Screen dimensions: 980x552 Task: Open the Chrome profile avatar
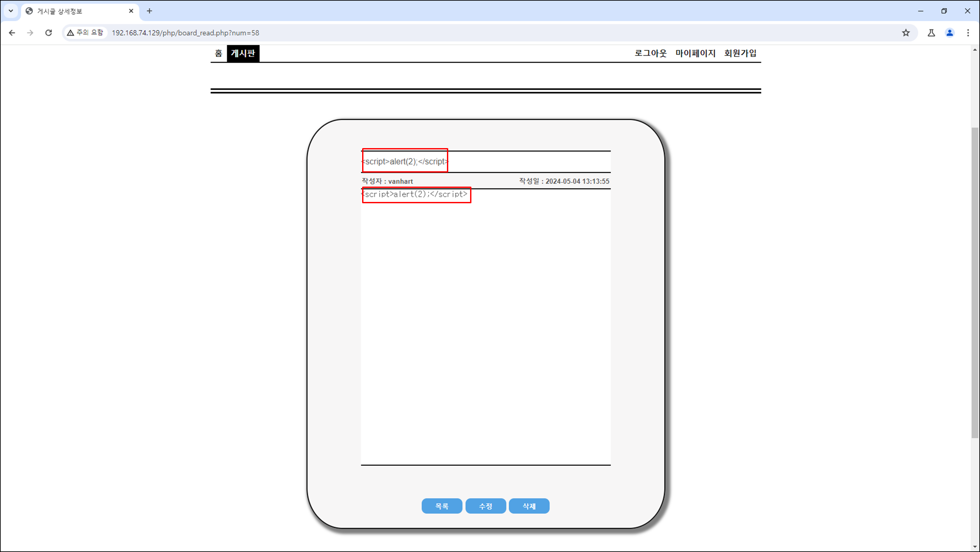tap(950, 33)
